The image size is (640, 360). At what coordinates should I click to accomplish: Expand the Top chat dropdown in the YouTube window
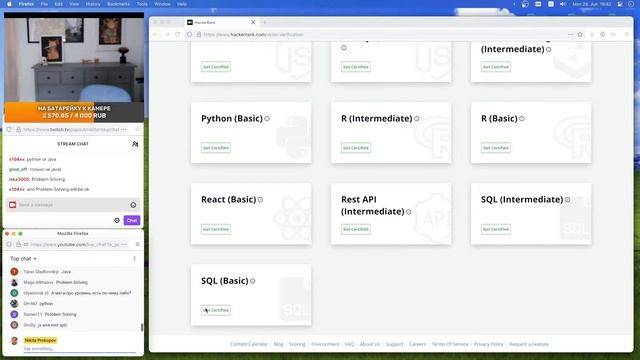tap(23, 259)
